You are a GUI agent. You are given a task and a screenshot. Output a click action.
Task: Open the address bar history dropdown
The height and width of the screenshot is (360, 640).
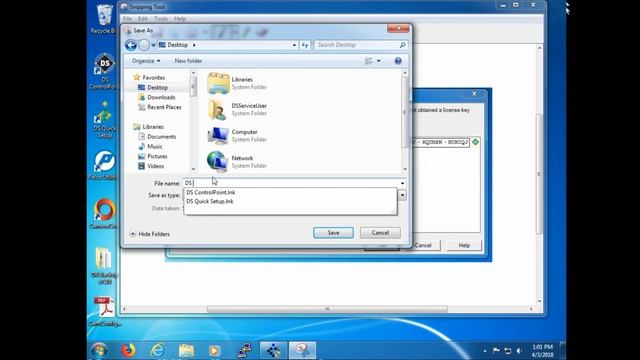pyautogui.click(x=294, y=45)
